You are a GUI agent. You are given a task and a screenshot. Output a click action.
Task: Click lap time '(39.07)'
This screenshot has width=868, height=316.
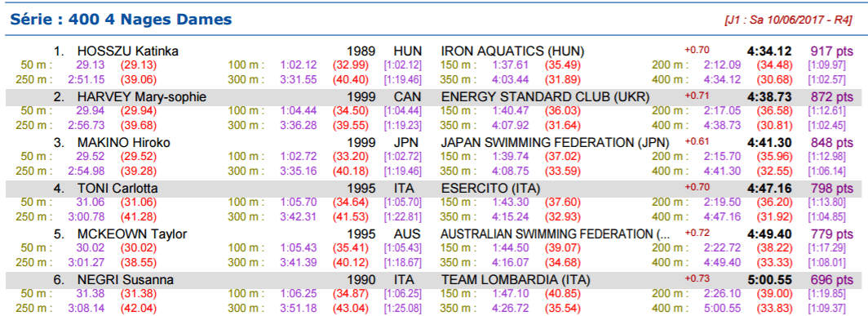563,247
